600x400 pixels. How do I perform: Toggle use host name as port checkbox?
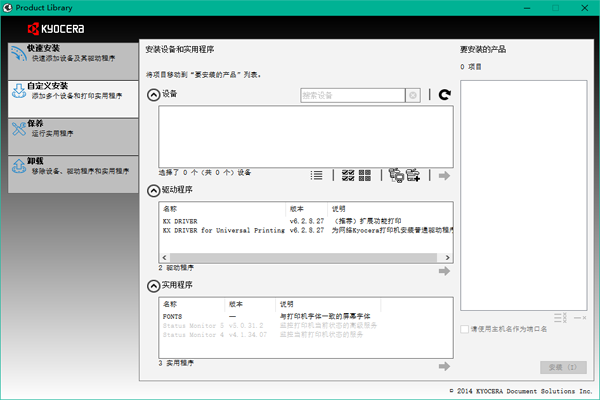[x=464, y=329]
